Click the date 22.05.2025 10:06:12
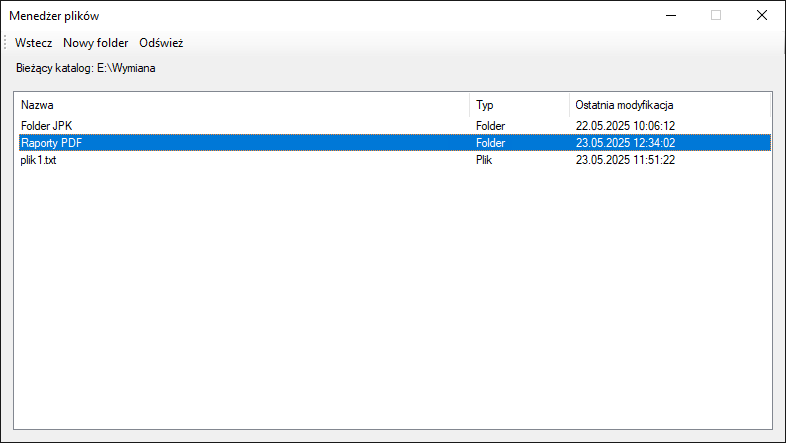This screenshot has height=443, width=786. (x=625, y=126)
